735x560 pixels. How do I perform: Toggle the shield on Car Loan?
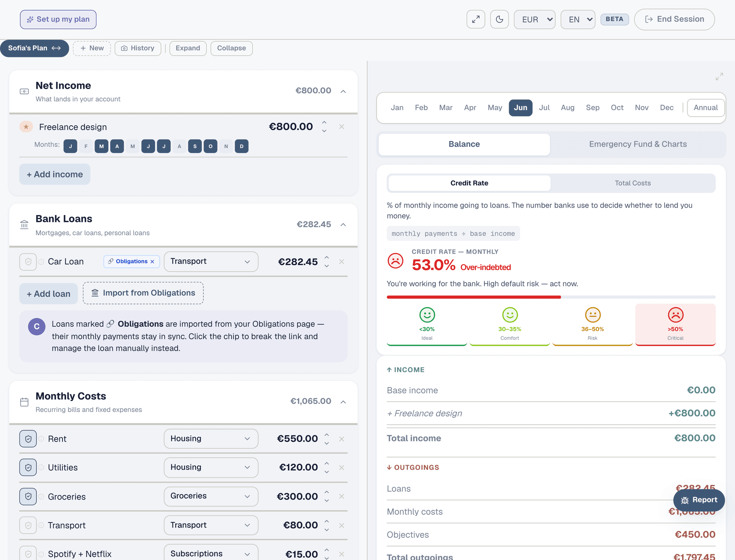coord(28,262)
